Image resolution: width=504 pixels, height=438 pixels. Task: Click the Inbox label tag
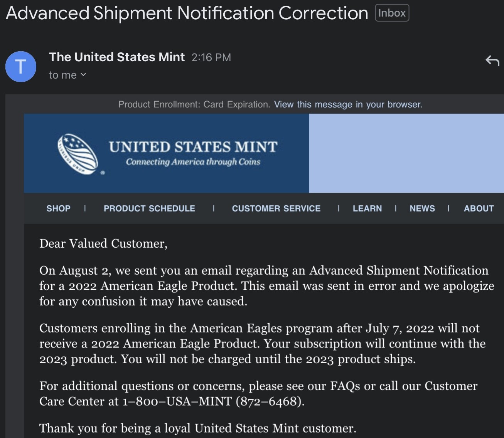(392, 13)
